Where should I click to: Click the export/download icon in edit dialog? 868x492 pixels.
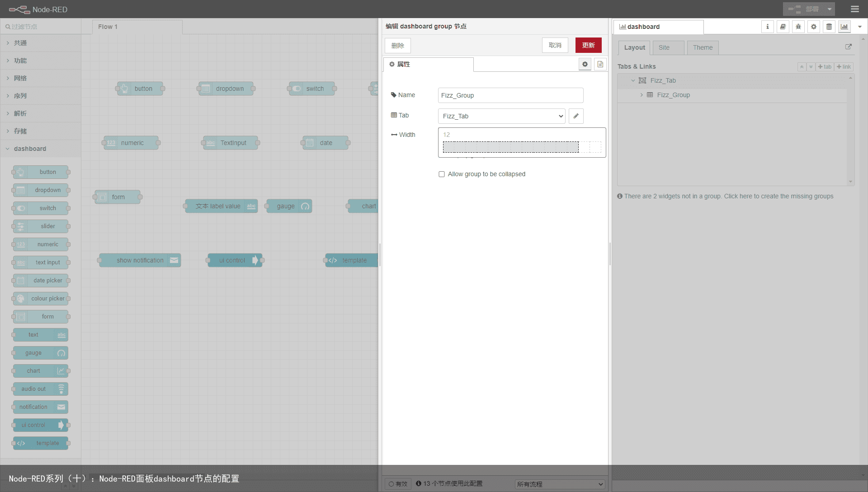click(600, 64)
